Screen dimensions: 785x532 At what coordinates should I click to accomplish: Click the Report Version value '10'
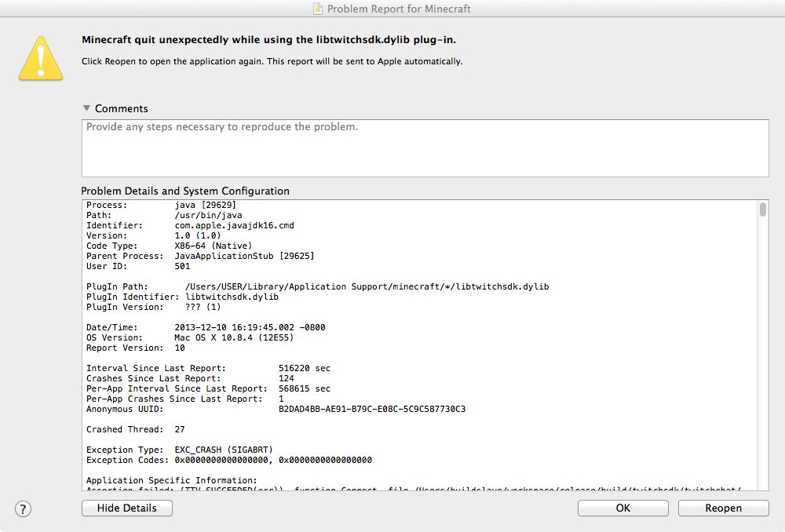click(180, 348)
